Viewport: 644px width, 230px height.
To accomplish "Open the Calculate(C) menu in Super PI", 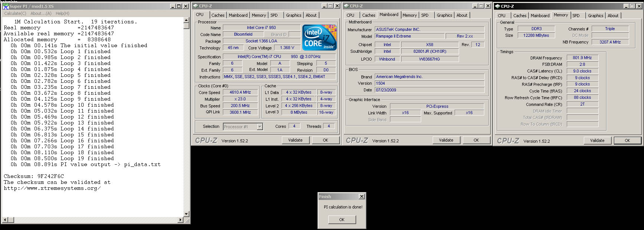I will [15, 13].
